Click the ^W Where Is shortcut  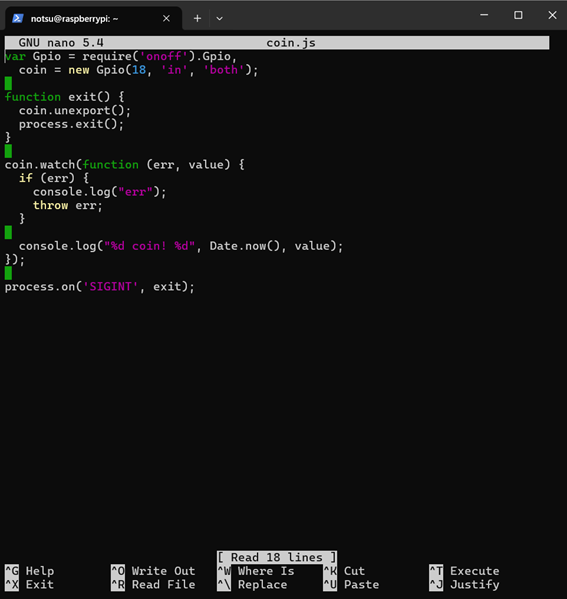pos(256,571)
